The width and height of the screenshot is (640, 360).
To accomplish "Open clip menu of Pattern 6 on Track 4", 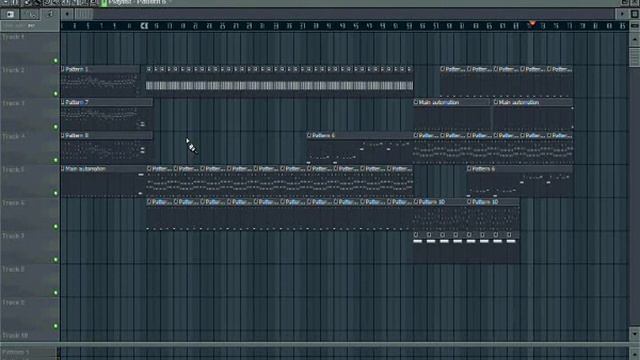I will coord(309,135).
